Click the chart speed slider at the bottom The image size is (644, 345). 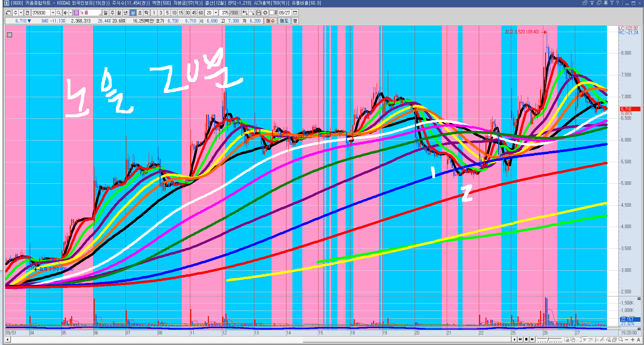tap(549, 339)
